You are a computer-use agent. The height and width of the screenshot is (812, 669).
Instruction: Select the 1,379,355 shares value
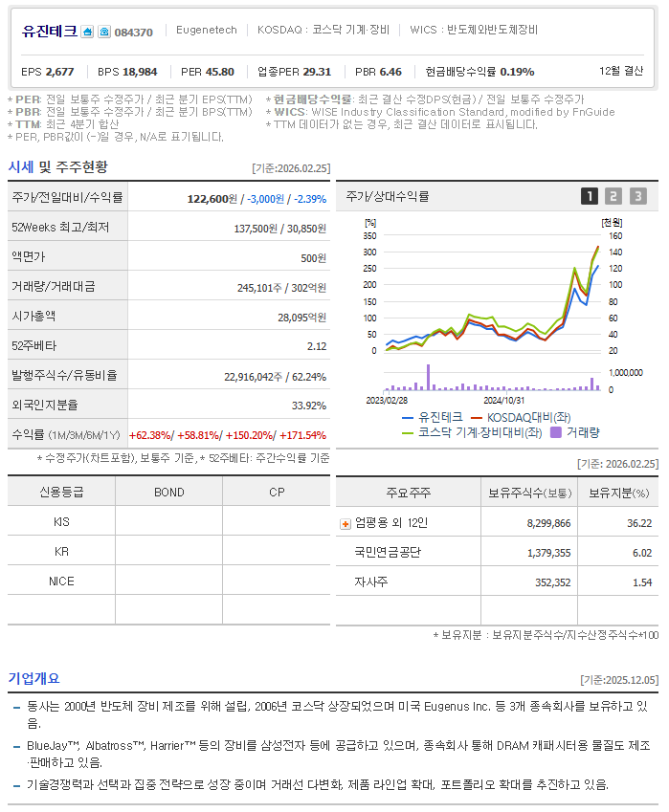[548, 553]
